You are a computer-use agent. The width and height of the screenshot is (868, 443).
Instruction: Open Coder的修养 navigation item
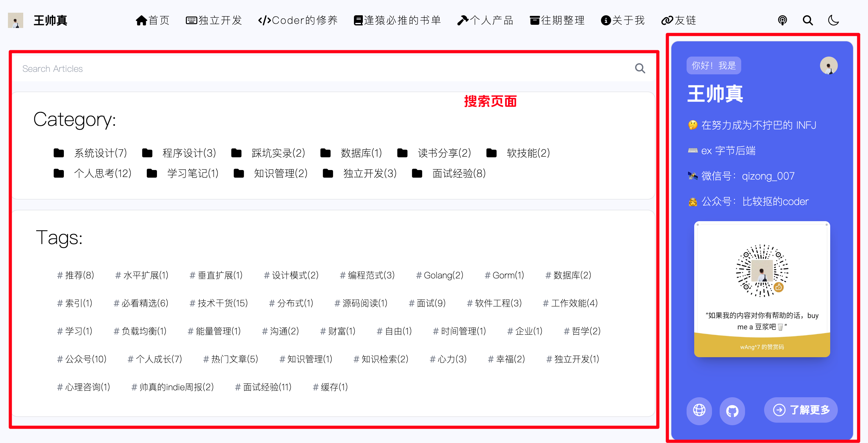[x=297, y=21]
